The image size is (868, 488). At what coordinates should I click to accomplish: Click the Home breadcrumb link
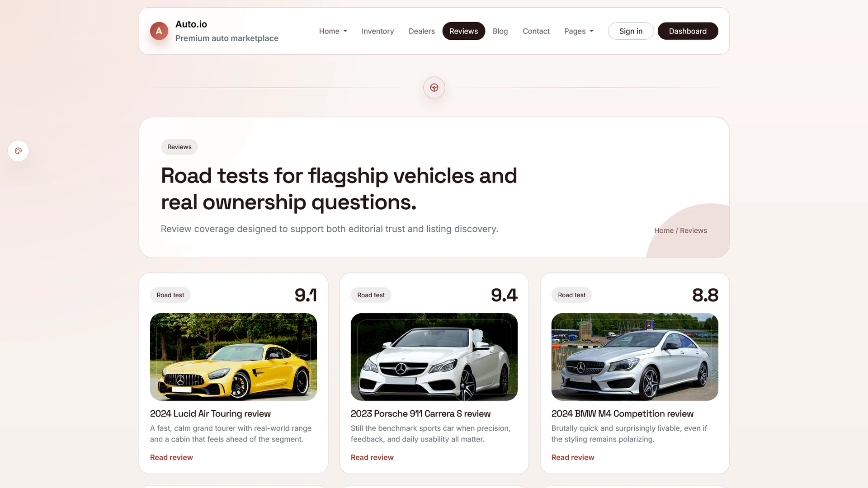664,230
